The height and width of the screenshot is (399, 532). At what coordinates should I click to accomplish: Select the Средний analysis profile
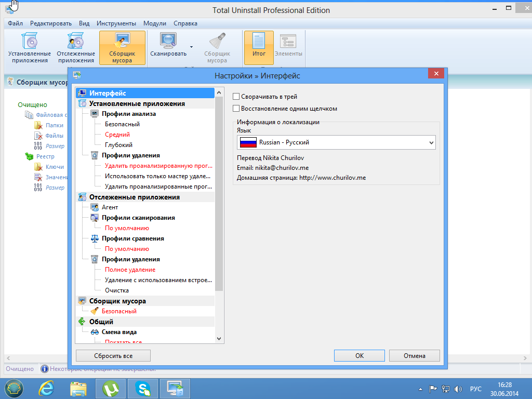117,135
